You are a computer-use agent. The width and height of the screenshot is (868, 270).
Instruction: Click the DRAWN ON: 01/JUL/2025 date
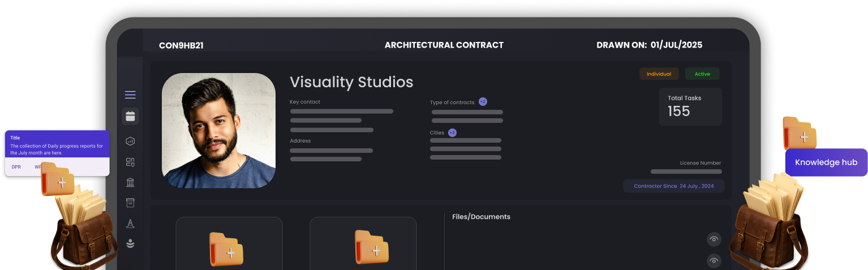click(650, 45)
